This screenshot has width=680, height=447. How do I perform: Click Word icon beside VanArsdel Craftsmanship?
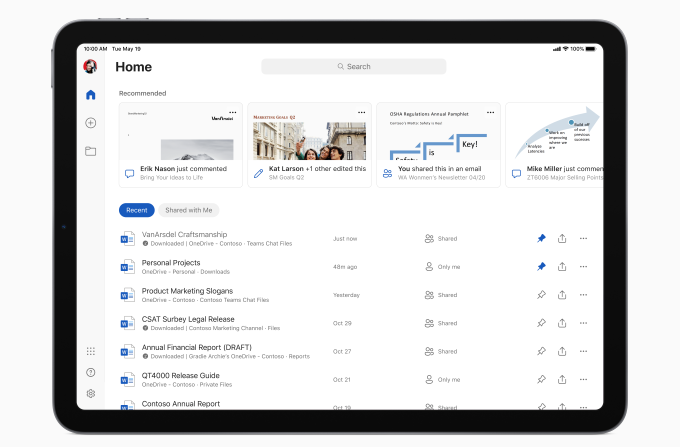[x=128, y=238]
